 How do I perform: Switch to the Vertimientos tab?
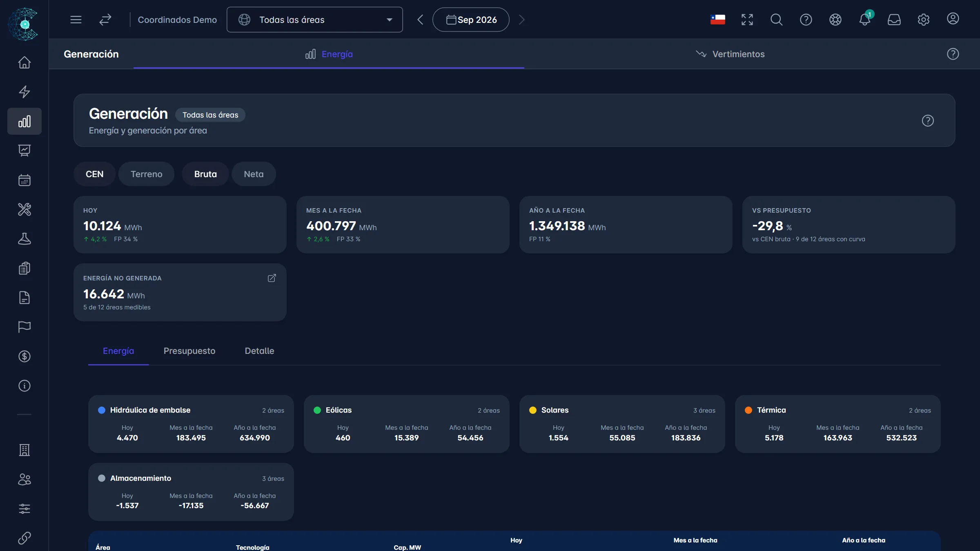pyautogui.click(x=730, y=54)
